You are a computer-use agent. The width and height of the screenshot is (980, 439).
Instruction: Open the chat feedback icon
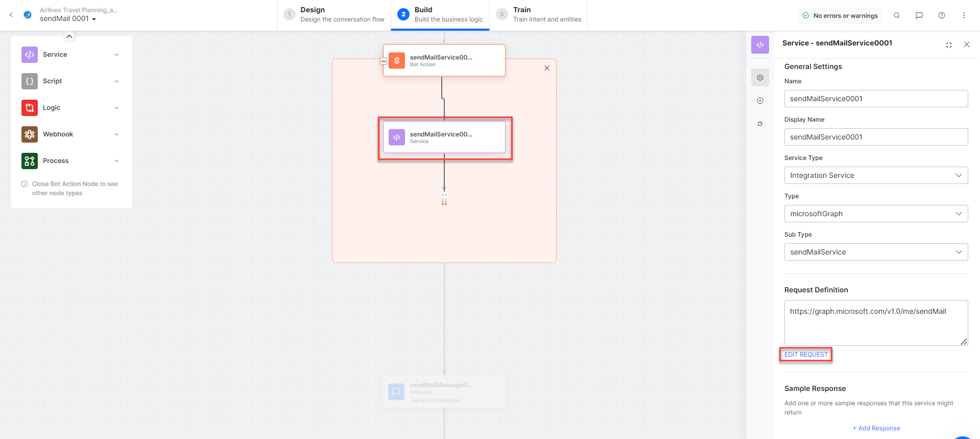919,15
